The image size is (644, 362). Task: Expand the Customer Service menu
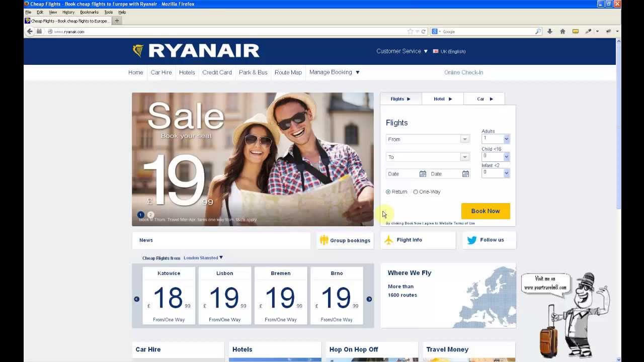402,51
